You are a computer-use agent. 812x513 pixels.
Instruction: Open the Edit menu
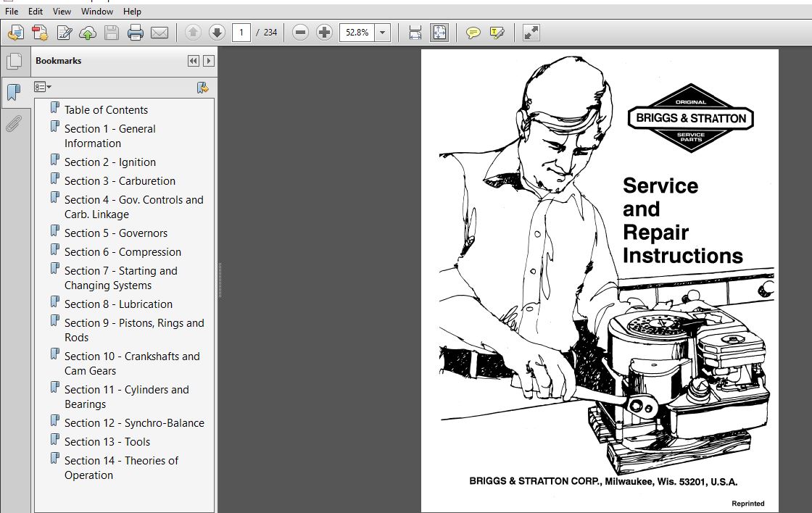point(36,11)
